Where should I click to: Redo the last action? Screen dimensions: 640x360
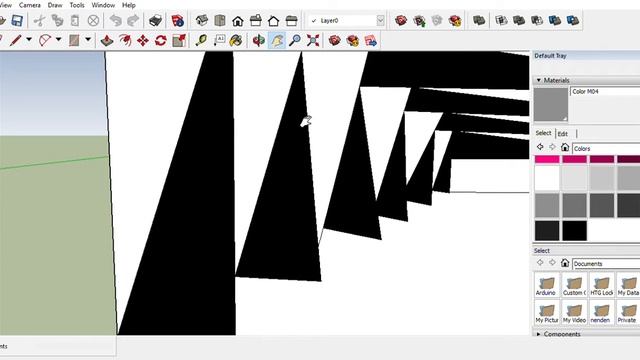[x=133, y=20]
